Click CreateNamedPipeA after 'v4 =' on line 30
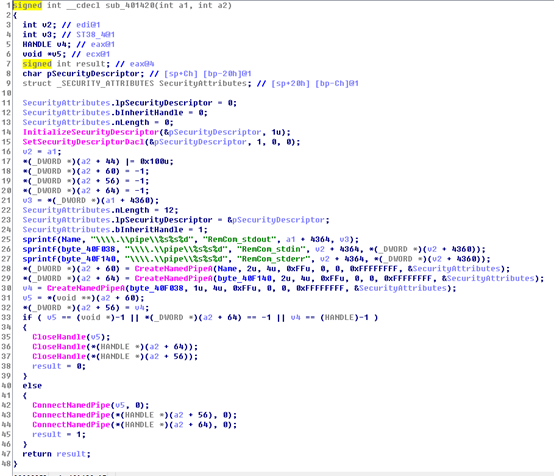 point(86,288)
